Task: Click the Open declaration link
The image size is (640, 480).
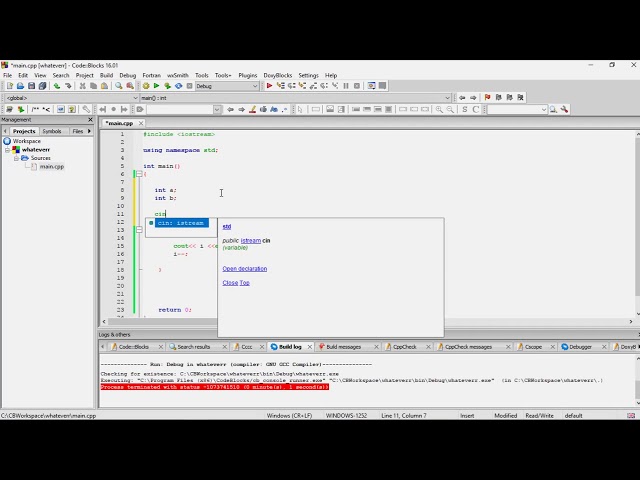Action: [x=244, y=269]
